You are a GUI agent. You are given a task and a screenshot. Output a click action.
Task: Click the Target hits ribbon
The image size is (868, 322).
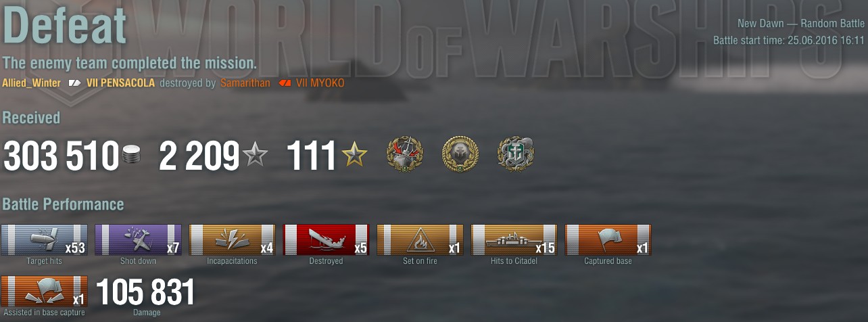click(44, 240)
